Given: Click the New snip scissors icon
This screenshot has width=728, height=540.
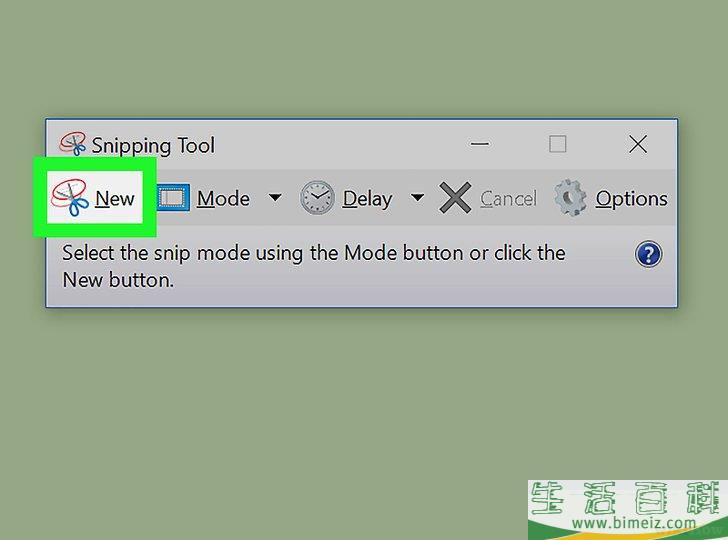Looking at the screenshot, I should pos(70,198).
